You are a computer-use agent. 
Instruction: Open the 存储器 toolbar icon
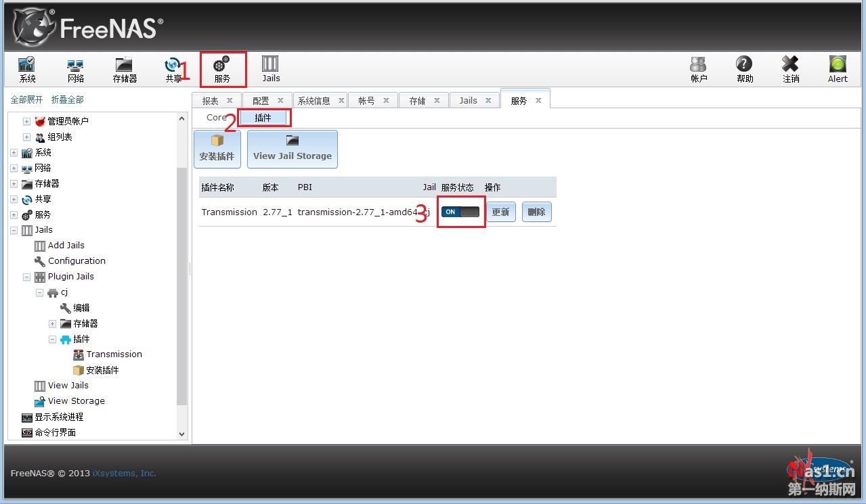[125, 69]
